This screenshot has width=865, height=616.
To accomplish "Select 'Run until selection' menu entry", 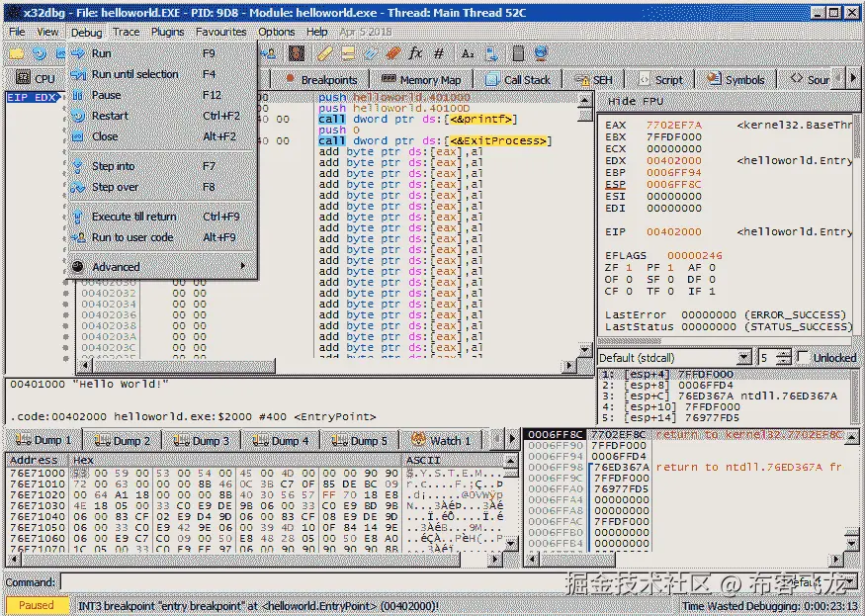I will pyautogui.click(x=162, y=74).
